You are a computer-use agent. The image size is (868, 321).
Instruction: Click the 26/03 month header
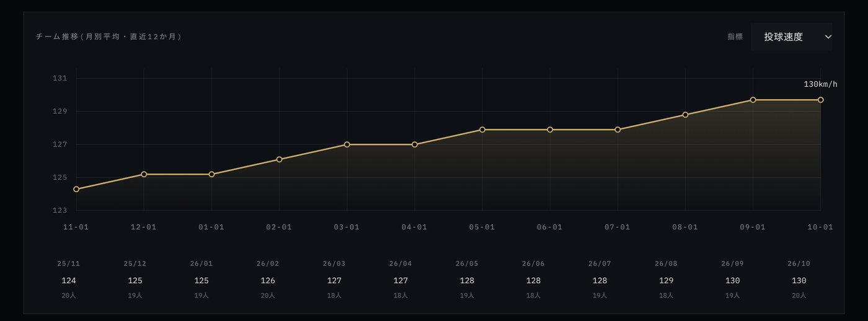point(334,264)
